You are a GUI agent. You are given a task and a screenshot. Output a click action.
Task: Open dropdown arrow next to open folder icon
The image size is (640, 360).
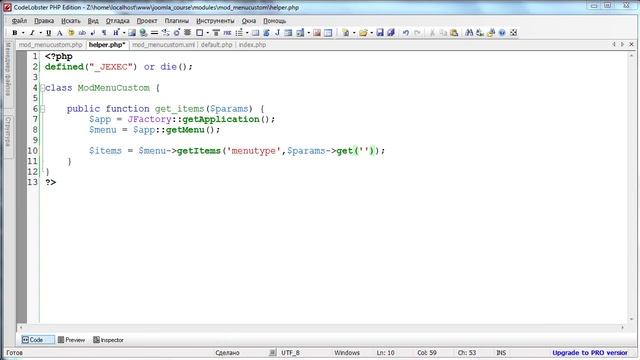click(371, 33)
